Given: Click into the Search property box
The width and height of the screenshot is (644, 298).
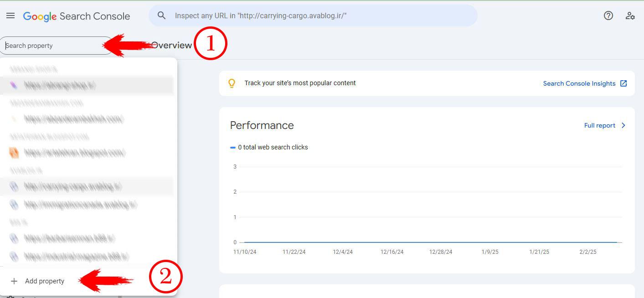Looking at the screenshot, I should (x=57, y=46).
